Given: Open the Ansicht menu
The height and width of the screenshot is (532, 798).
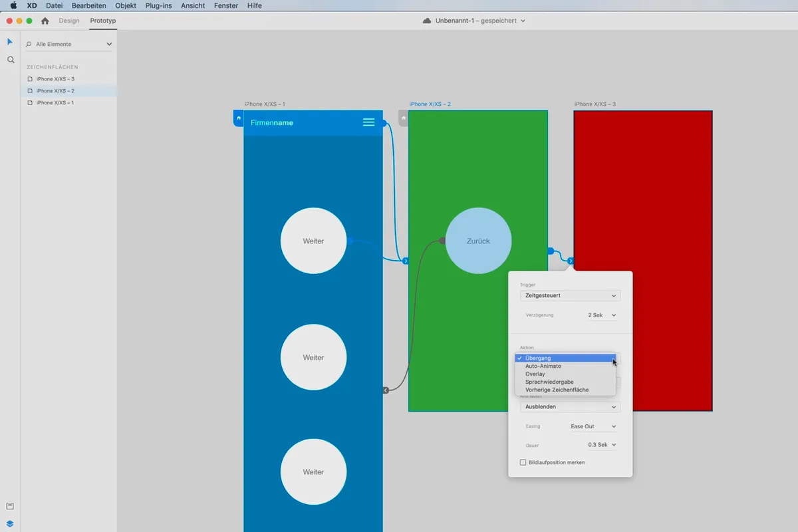Looking at the screenshot, I should (194, 5).
